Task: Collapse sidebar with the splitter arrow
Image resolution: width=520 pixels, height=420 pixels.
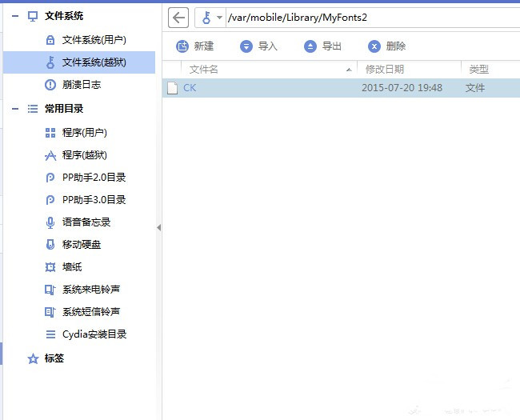Action: tap(159, 227)
